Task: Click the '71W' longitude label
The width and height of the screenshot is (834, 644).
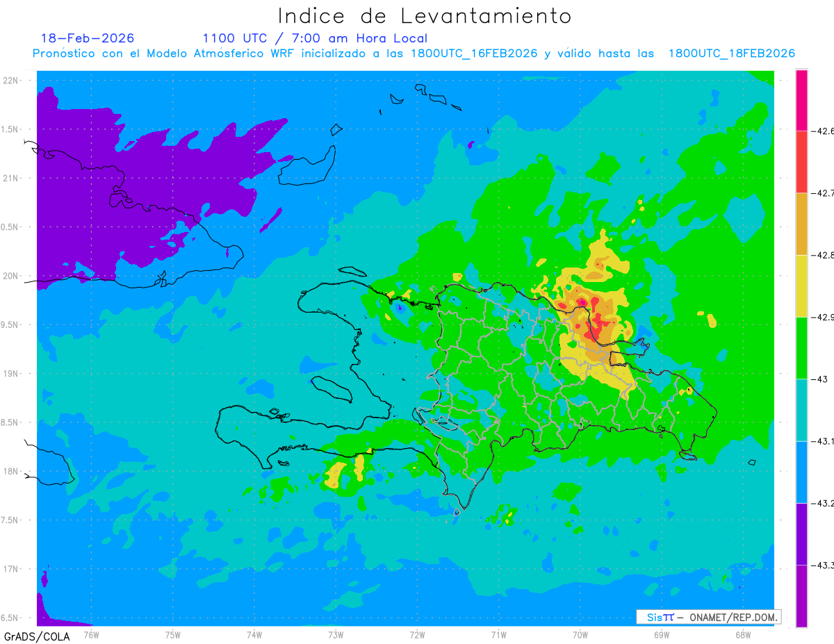Action: click(x=498, y=635)
